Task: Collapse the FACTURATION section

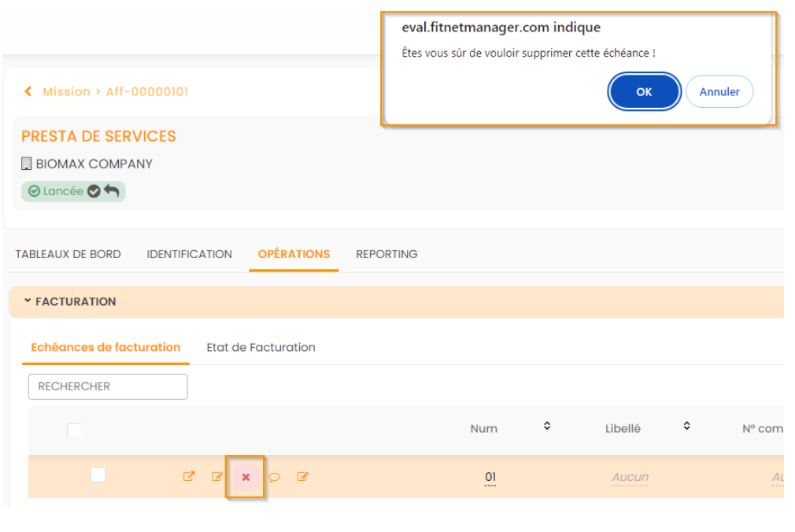Action: [x=28, y=301]
